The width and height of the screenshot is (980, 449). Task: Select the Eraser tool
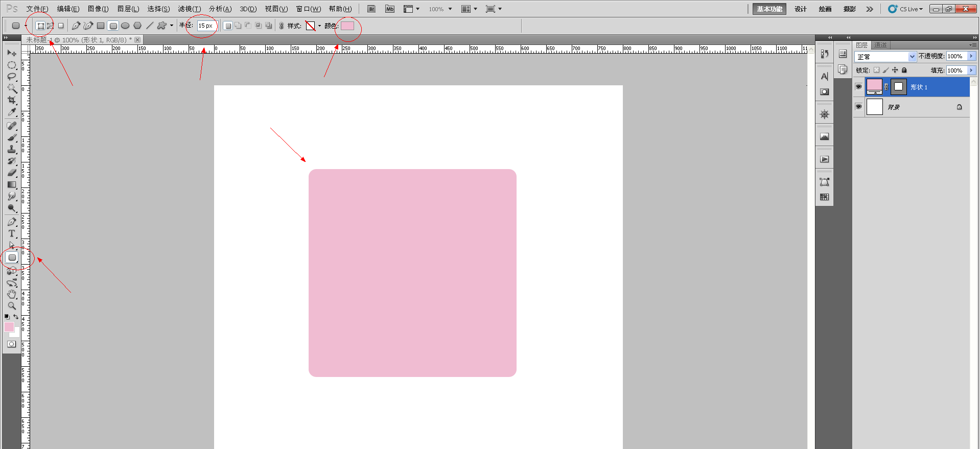(x=12, y=173)
